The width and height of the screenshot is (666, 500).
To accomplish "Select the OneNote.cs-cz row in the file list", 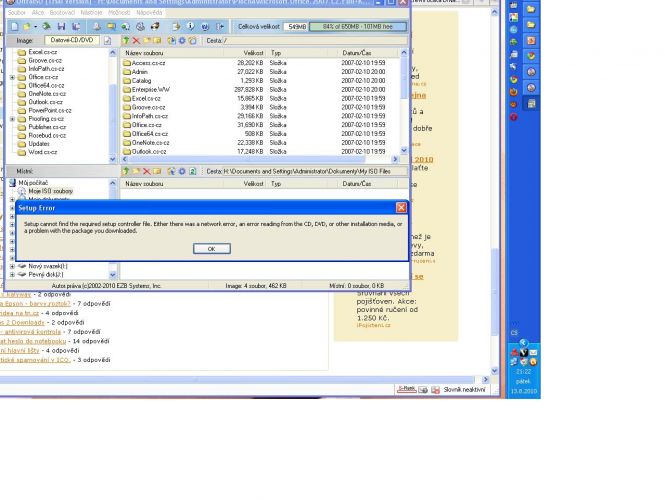I will tap(259, 143).
